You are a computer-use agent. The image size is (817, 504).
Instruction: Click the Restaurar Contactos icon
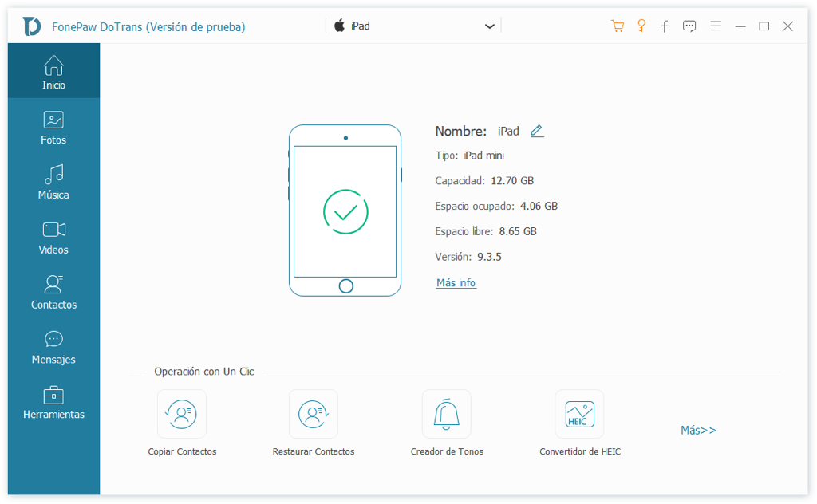click(x=313, y=414)
